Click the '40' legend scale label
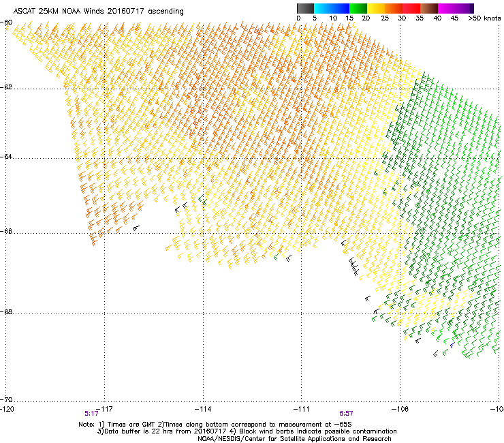Viewport: 504px width, 443px height. pyautogui.click(x=437, y=18)
